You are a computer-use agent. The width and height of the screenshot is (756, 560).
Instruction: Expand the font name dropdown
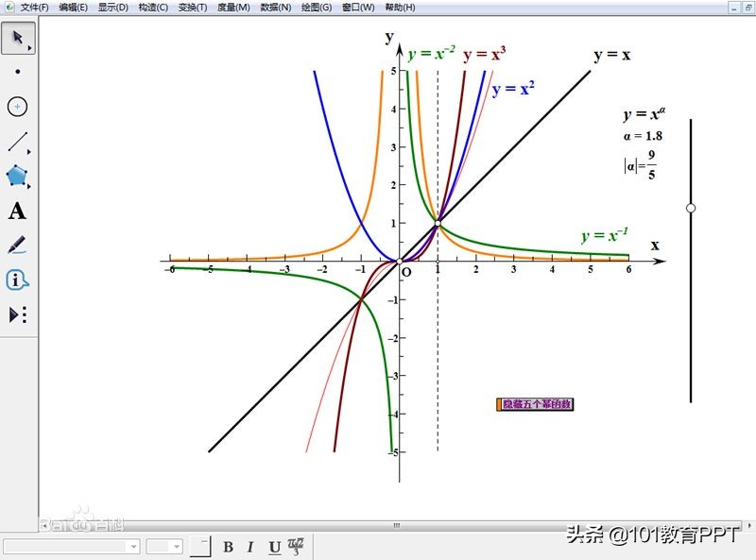point(133,547)
